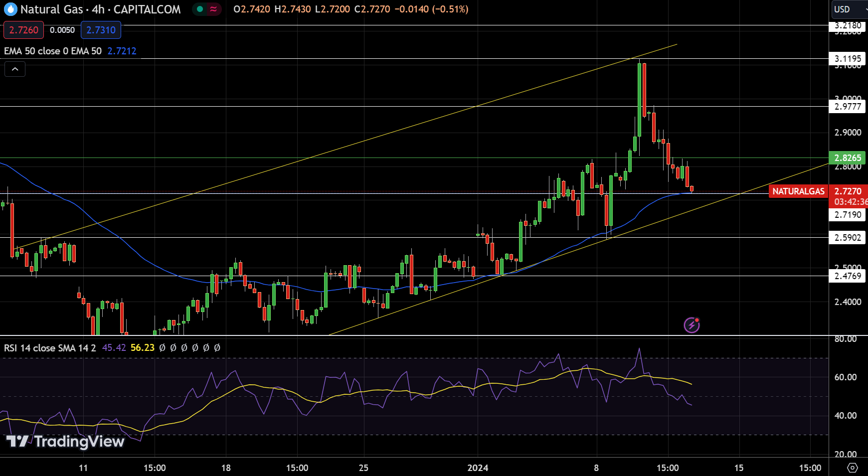Click the 2024 date label on time axis
This screenshot has height=476, width=868.
pyautogui.click(x=478, y=468)
